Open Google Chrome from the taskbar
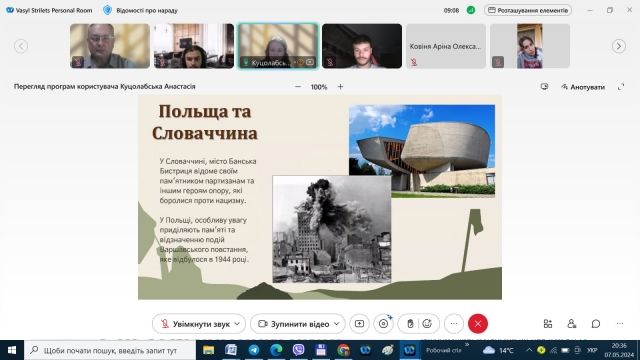 tap(343, 350)
